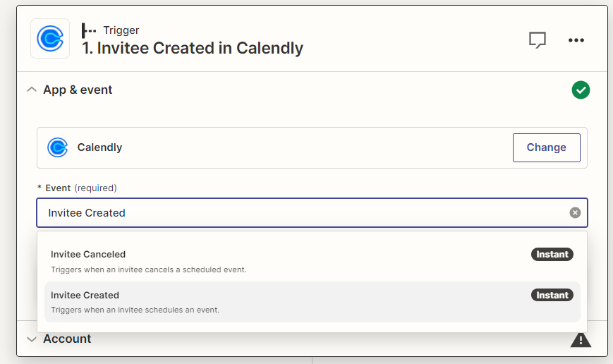Click the 'Calendly' app name text
The height and width of the screenshot is (364, 613).
[x=99, y=147]
